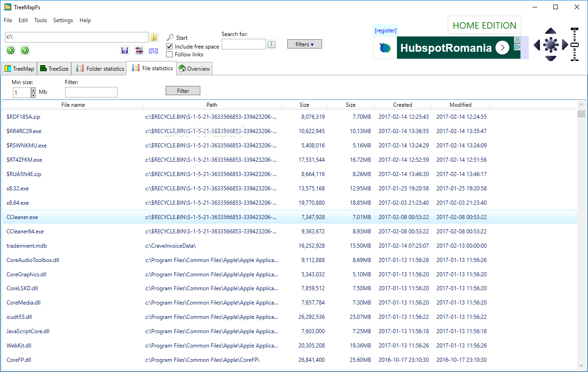Select the $RDF185A.zip row

point(290,117)
